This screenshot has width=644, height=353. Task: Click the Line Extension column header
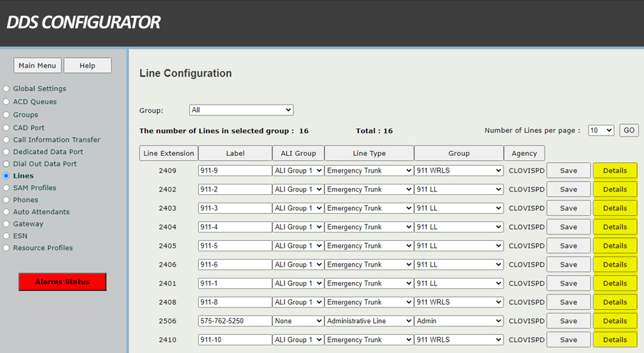click(x=168, y=153)
